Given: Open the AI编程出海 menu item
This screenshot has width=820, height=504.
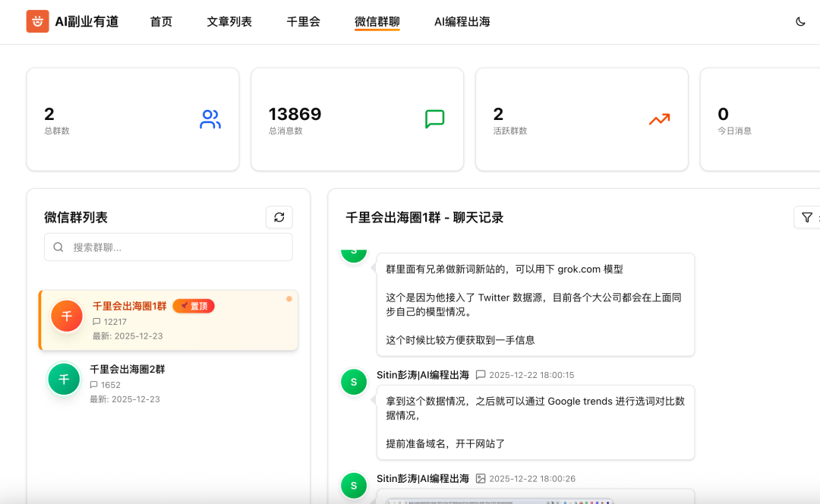Looking at the screenshot, I should pyautogui.click(x=462, y=22).
